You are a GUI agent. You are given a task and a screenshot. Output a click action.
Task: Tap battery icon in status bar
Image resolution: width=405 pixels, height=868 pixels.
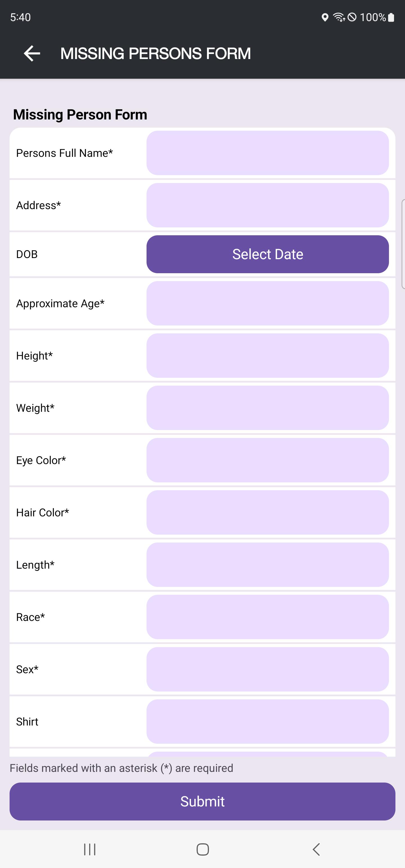pos(391,17)
